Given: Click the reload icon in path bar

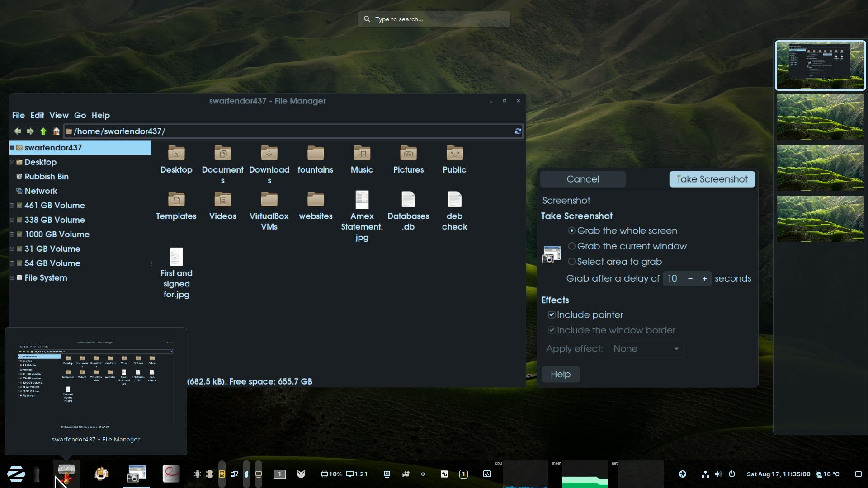Looking at the screenshot, I should tap(518, 131).
